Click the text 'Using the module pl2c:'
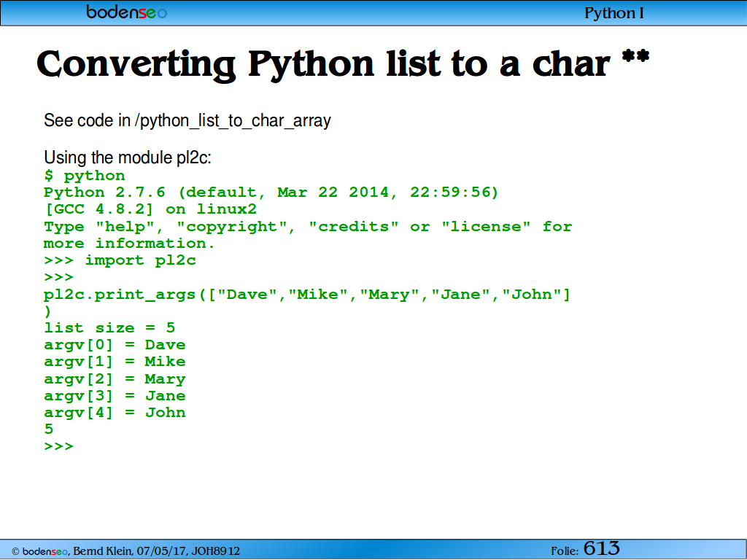Image resolution: width=747 pixels, height=560 pixels. [127, 157]
